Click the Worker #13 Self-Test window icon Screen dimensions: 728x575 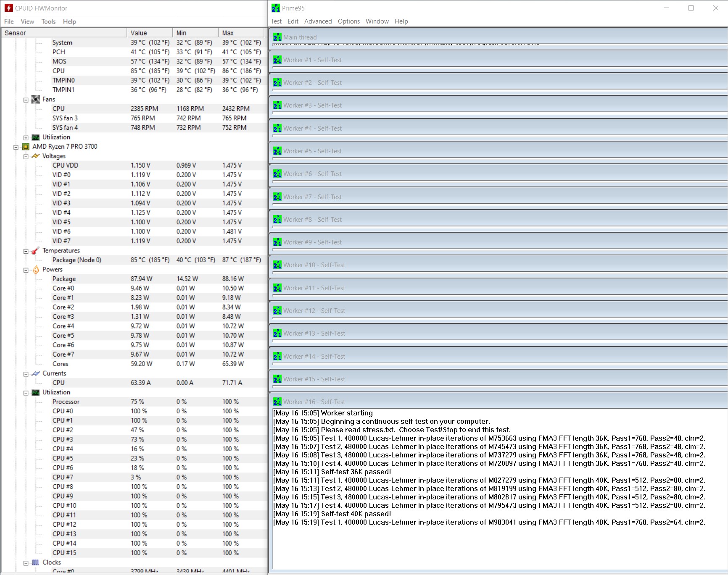click(x=277, y=333)
